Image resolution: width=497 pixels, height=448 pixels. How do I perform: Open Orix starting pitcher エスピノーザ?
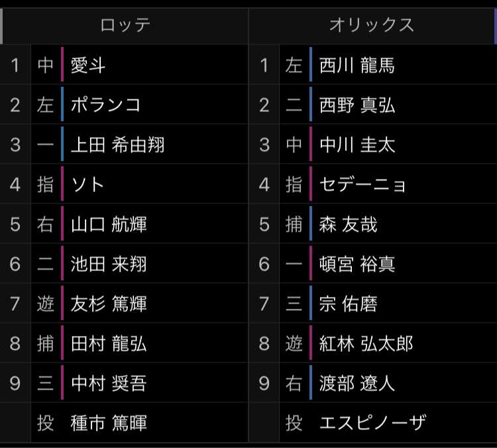[372, 423]
